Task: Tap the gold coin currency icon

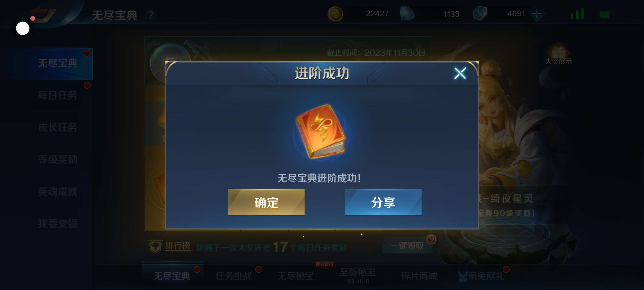Action: (x=335, y=14)
